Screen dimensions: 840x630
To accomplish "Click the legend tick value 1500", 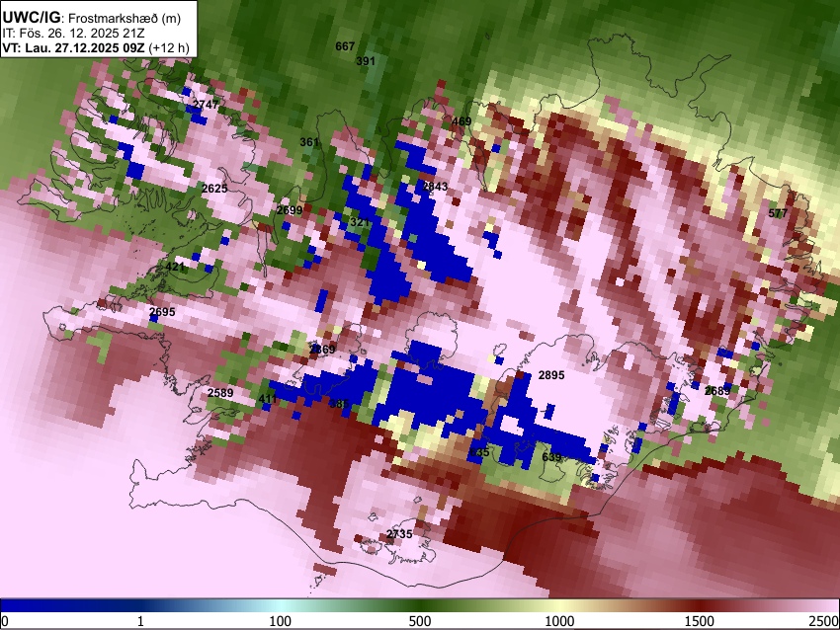I will (x=700, y=621).
